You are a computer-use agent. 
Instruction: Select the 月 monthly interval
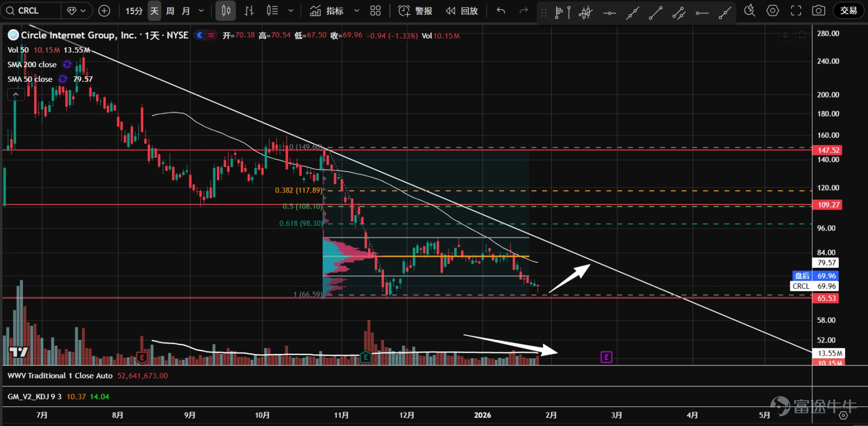pyautogui.click(x=186, y=11)
